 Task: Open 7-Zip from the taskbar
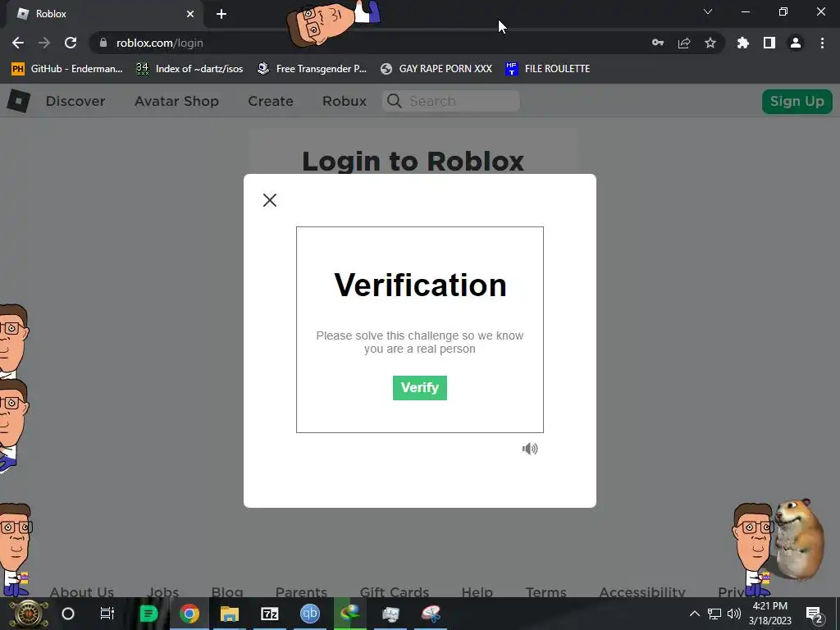point(269,614)
